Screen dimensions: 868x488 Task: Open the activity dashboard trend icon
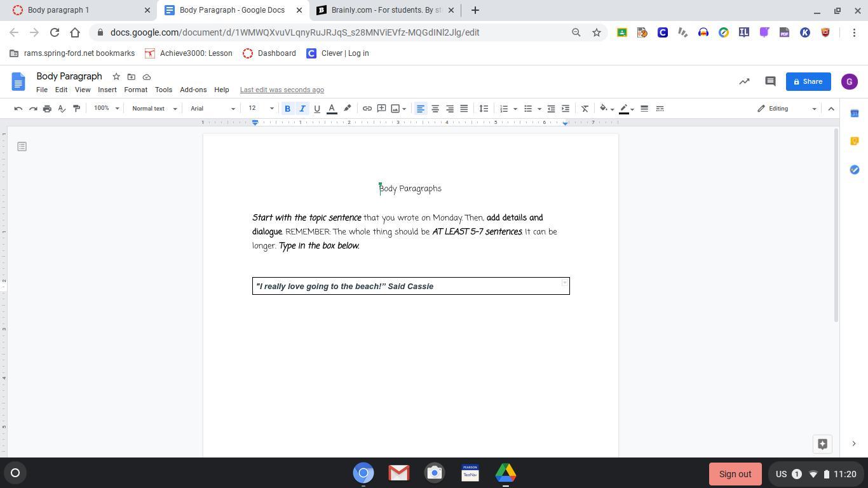point(744,81)
